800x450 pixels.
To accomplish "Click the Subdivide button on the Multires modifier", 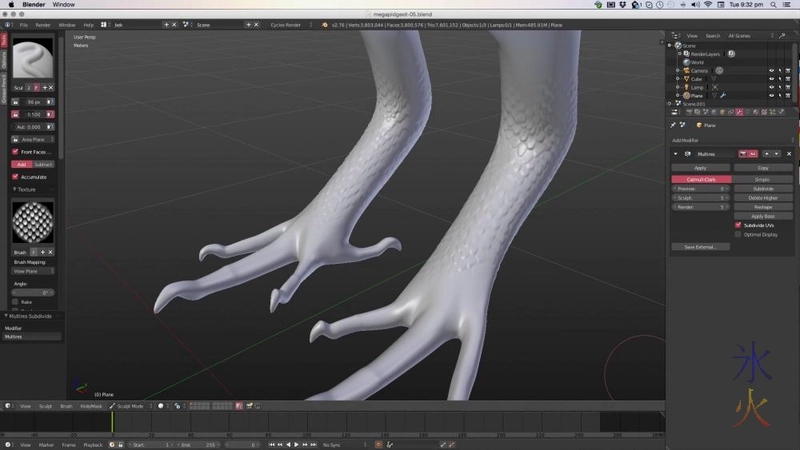I will 762,188.
